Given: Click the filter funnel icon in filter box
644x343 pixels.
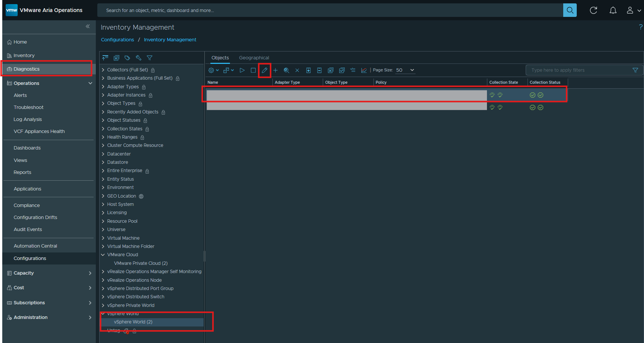Looking at the screenshot, I should click(x=635, y=70).
